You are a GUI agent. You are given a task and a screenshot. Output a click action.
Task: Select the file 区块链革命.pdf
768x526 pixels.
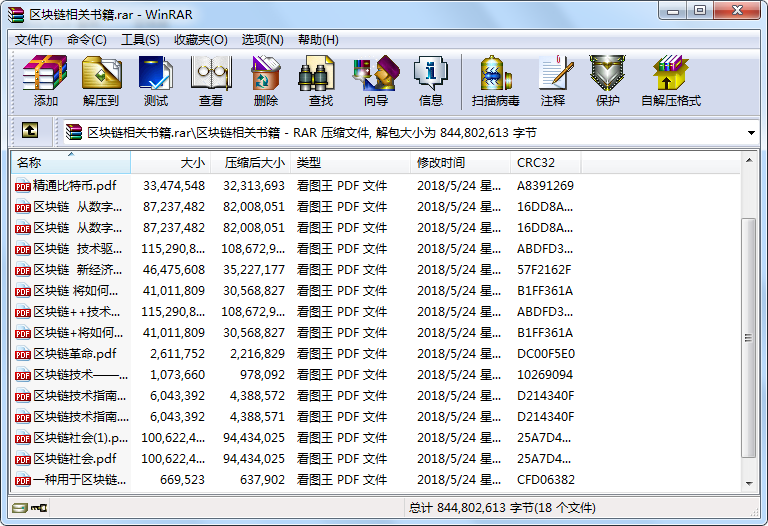(75, 354)
